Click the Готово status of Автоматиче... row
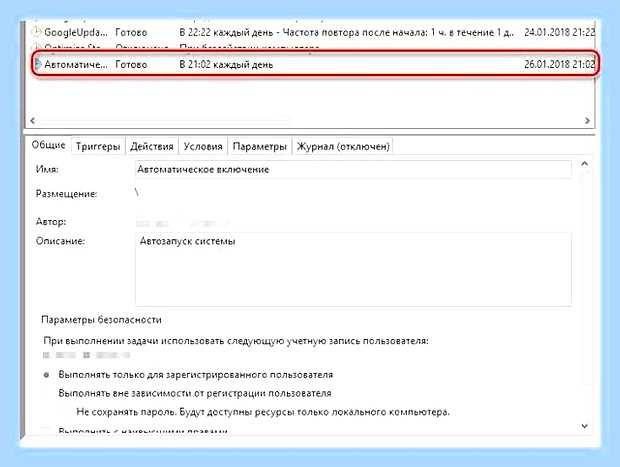620x467 pixels. pos(131,64)
